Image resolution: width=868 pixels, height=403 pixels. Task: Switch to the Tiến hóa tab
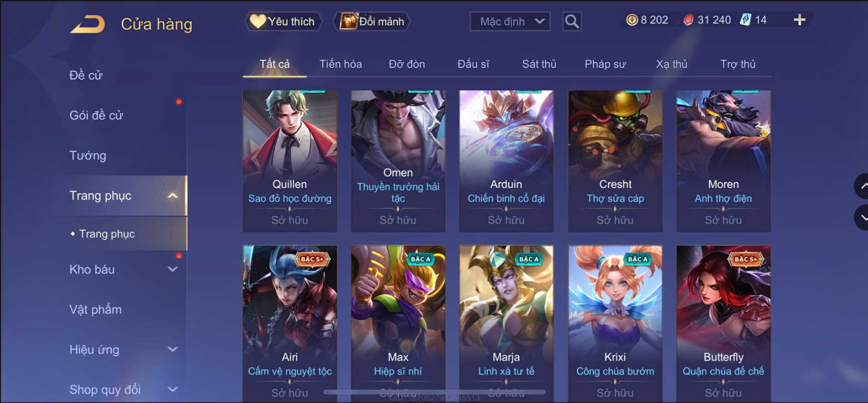[341, 64]
